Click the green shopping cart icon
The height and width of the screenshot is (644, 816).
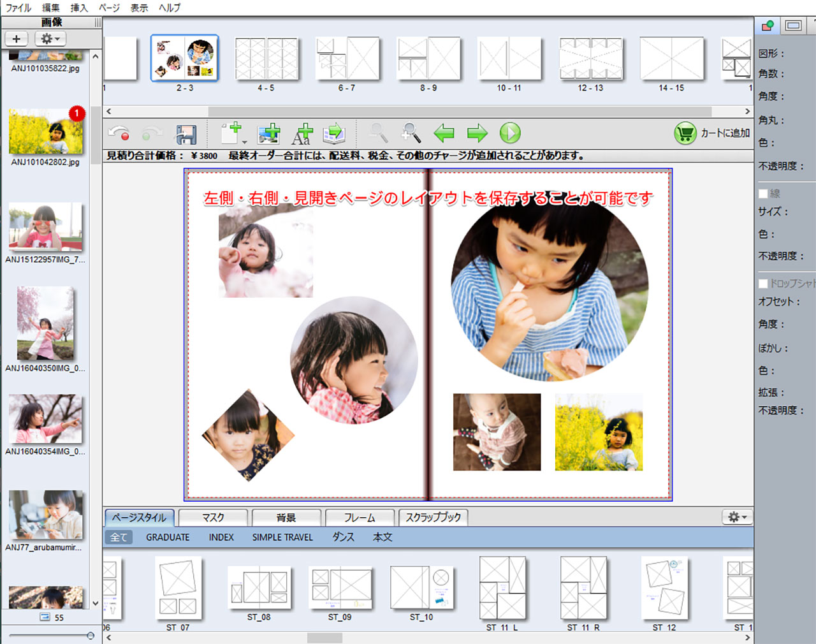[685, 133]
